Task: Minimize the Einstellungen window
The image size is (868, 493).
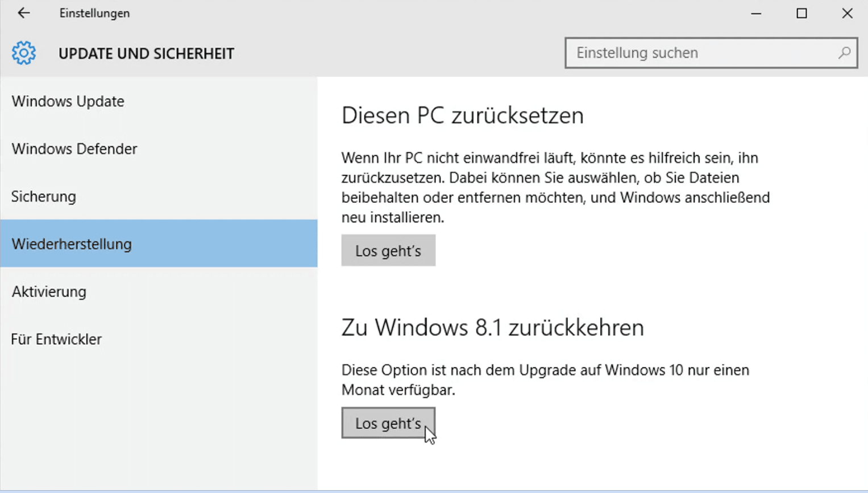Action: (756, 13)
